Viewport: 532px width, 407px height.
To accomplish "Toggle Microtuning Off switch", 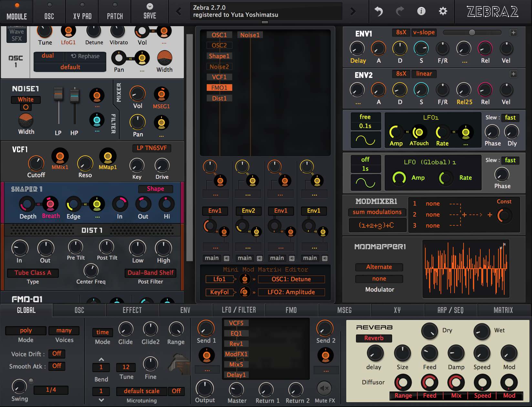I will (x=176, y=391).
